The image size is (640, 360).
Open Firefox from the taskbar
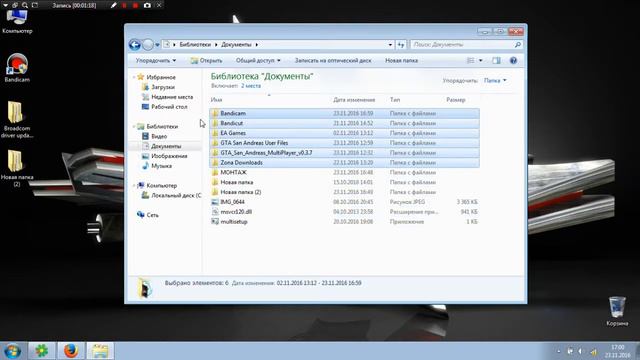(x=71, y=351)
